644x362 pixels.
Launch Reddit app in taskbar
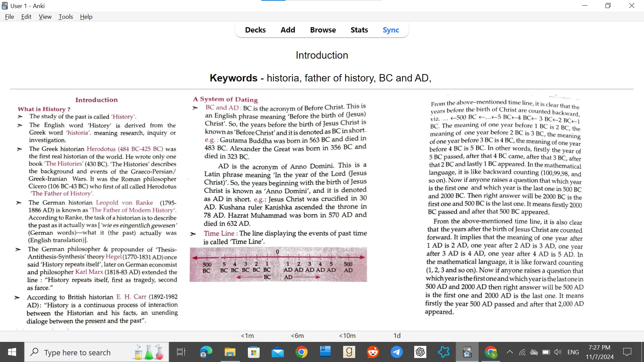point(373,352)
